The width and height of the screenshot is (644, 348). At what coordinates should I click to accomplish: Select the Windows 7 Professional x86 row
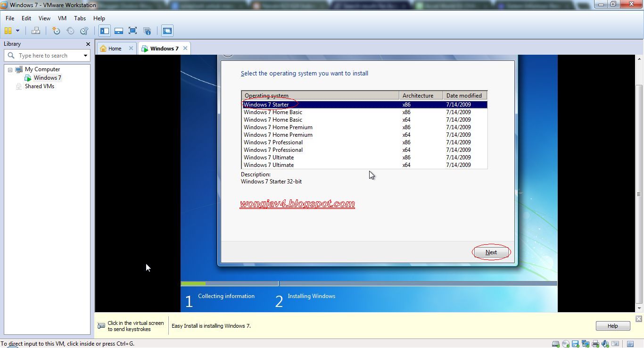click(364, 142)
